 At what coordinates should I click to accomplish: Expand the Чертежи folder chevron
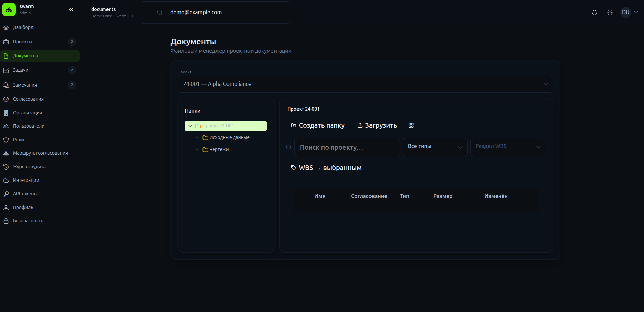pyautogui.click(x=197, y=149)
